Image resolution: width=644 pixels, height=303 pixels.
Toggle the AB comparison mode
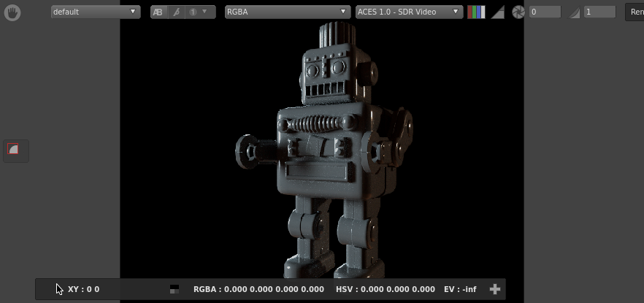click(x=158, y=12)
